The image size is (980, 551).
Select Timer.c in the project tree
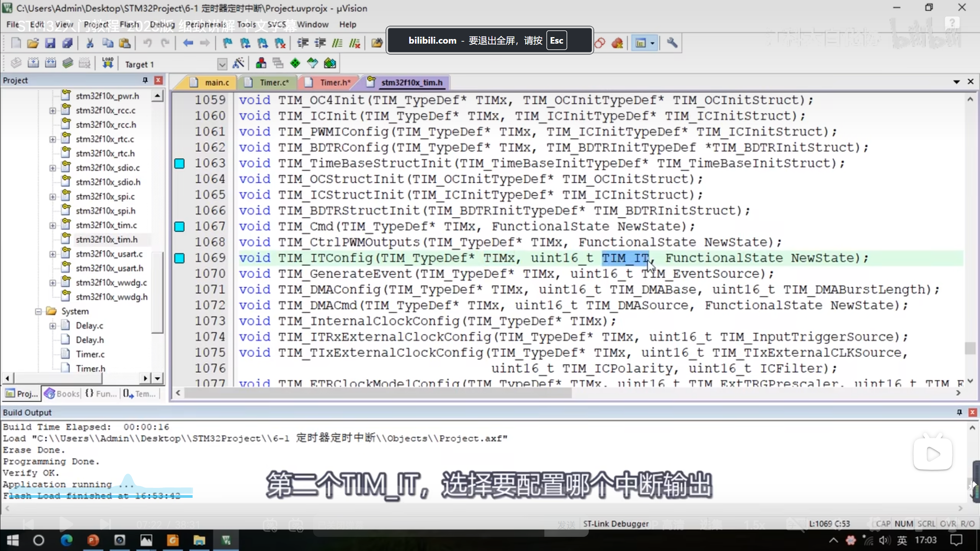(x=90, y=354)
